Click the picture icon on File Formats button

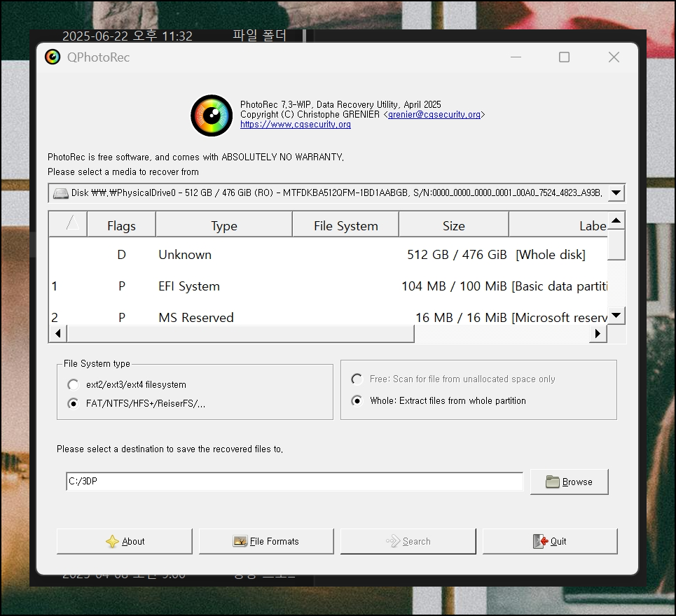pyautogui.click(x=240, y=542)
